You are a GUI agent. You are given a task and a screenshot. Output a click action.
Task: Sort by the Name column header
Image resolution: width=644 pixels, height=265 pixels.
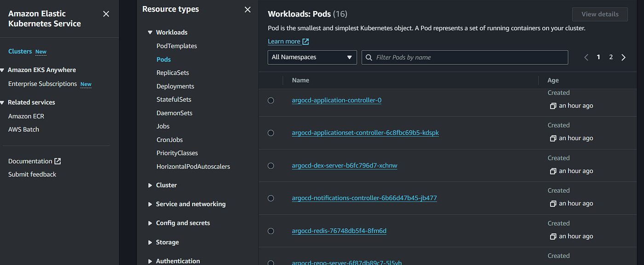300,80
